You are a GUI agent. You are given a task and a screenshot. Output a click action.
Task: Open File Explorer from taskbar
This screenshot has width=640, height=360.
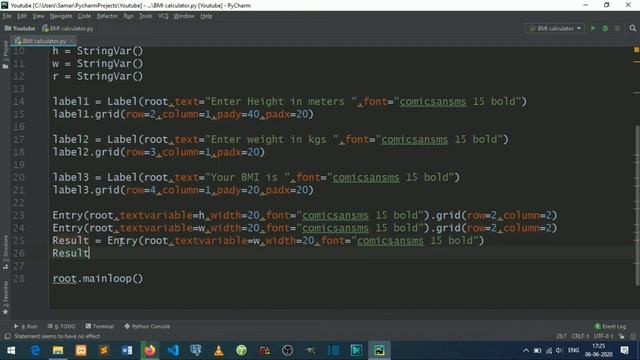tap(58, 350)
